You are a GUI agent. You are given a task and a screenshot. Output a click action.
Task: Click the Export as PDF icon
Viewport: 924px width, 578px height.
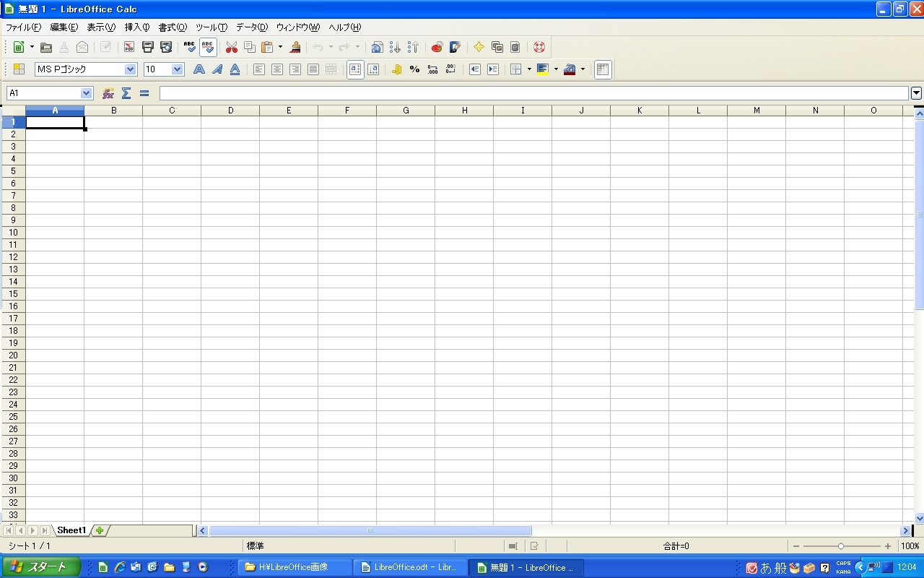tap(129, 48)
